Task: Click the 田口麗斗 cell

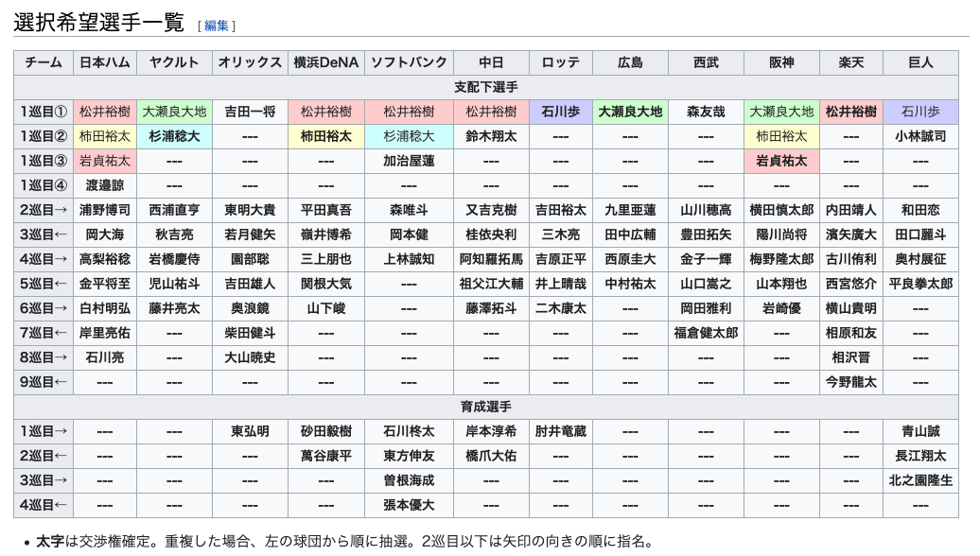Action: point(920,235)
